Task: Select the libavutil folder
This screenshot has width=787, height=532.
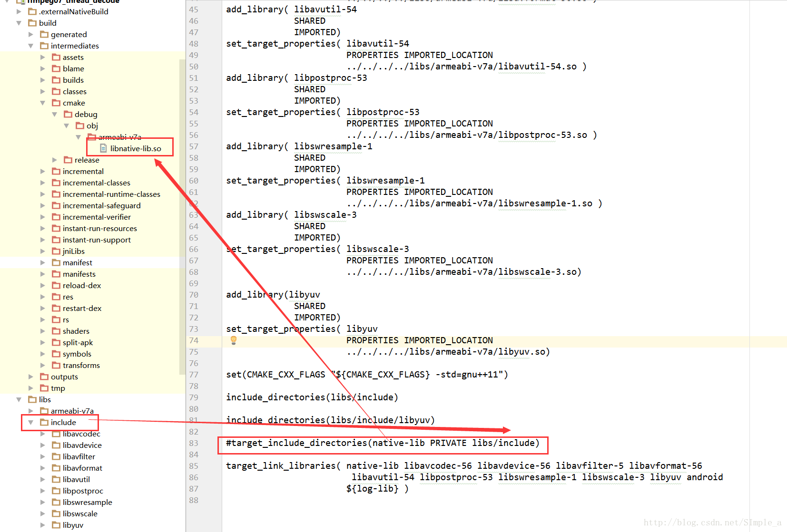Action: click(x=76, y=479)
